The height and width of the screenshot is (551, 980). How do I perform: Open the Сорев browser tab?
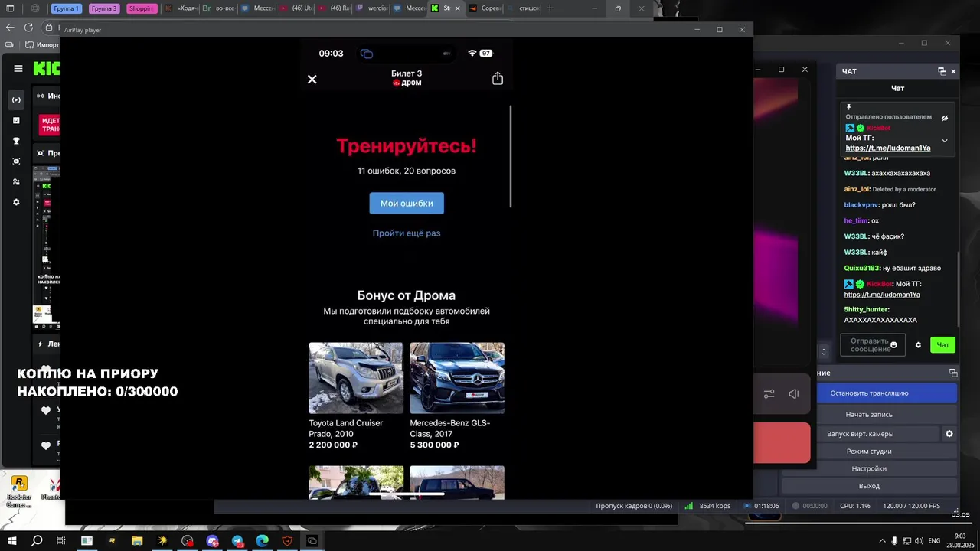coord(484,8)
